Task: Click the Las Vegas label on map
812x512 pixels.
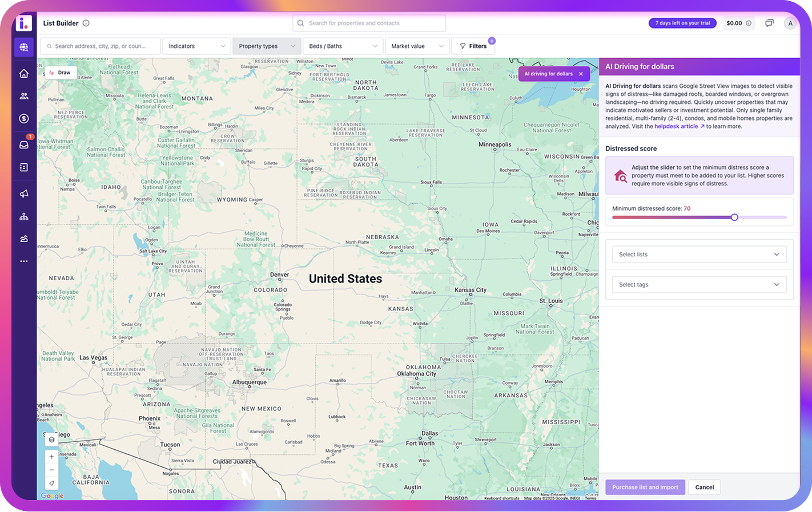Action: [93, 358]
